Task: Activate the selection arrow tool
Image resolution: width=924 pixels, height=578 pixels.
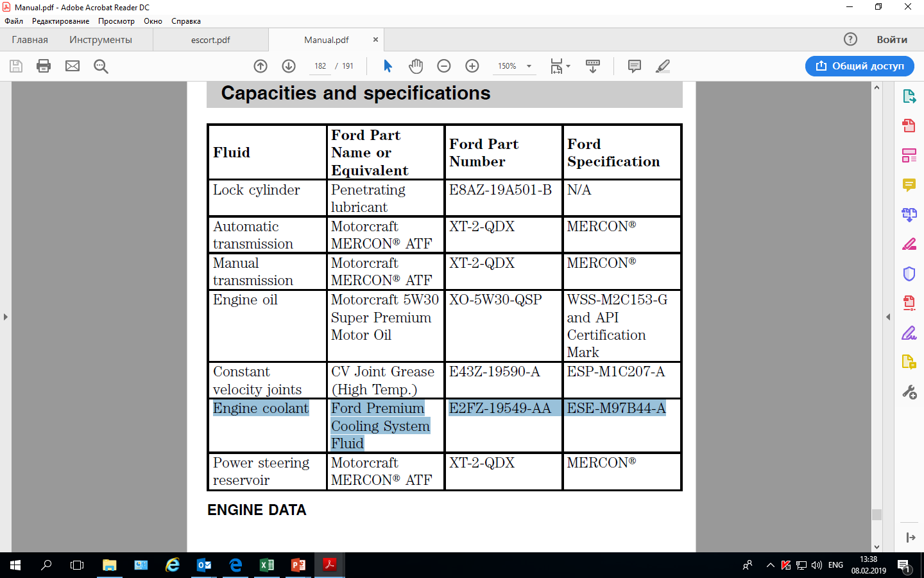Action: coord(388,66)
